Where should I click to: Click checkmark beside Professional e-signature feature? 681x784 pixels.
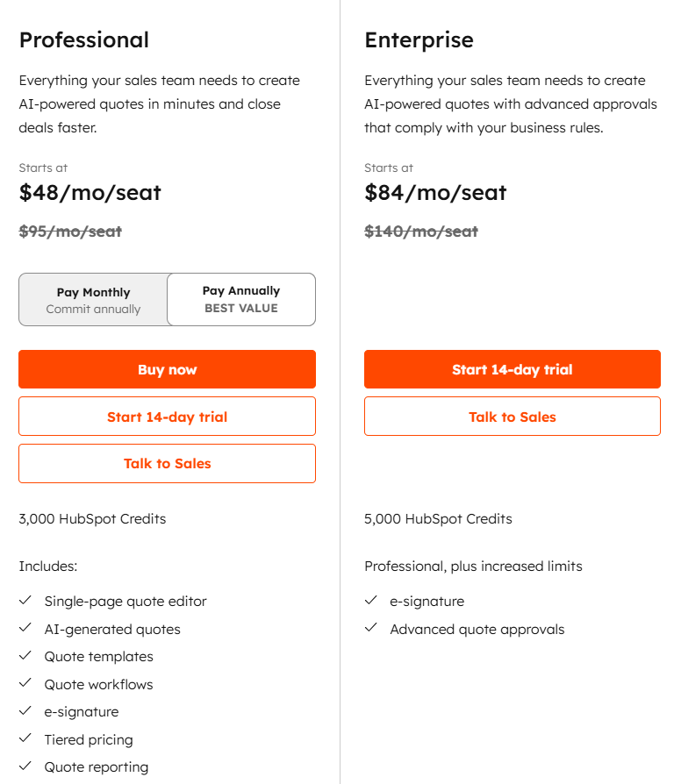(x=25, y=710)
